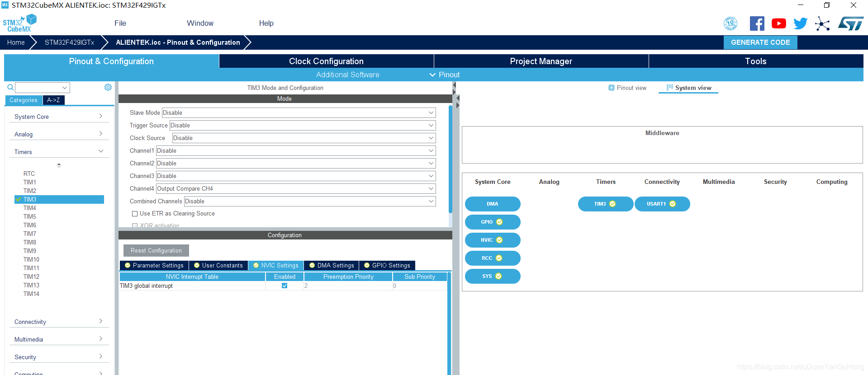Open the Channel4 Output Compare dropdown

pyautogui.click(x=296, y=188)
